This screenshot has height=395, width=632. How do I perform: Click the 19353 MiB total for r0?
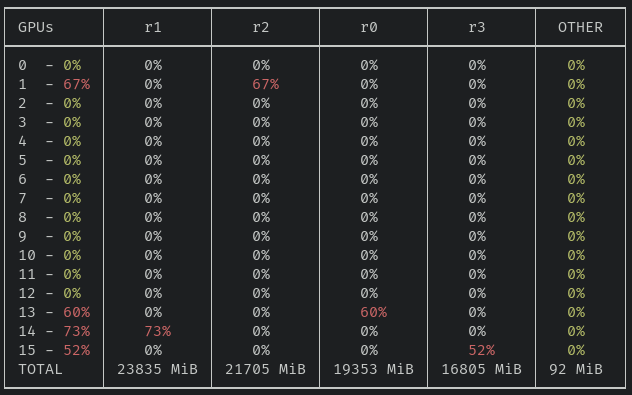tap(374, 369)
